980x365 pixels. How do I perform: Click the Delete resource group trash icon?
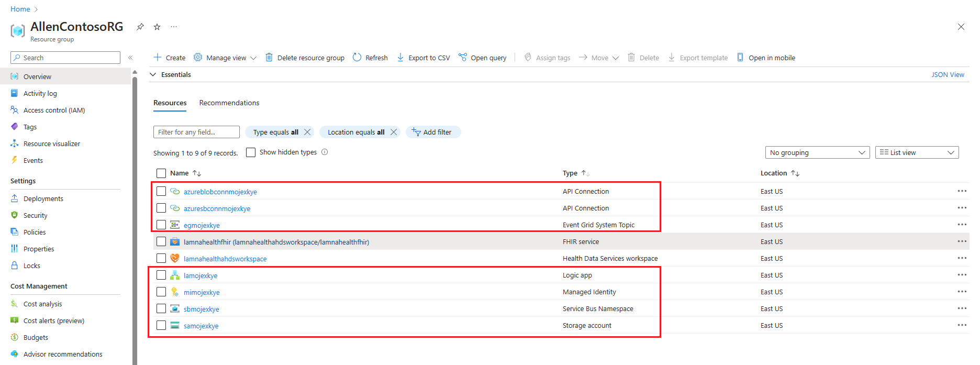[269, 57]
